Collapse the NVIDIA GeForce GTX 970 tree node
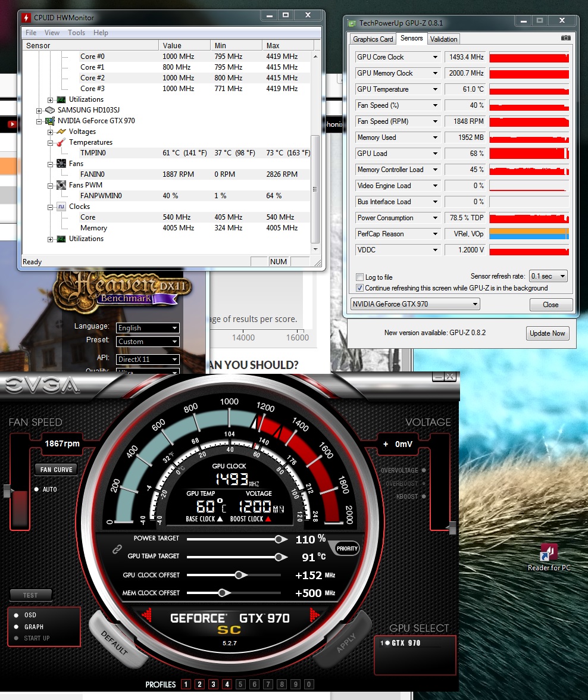The image size is (588, 700). (39, 121)
